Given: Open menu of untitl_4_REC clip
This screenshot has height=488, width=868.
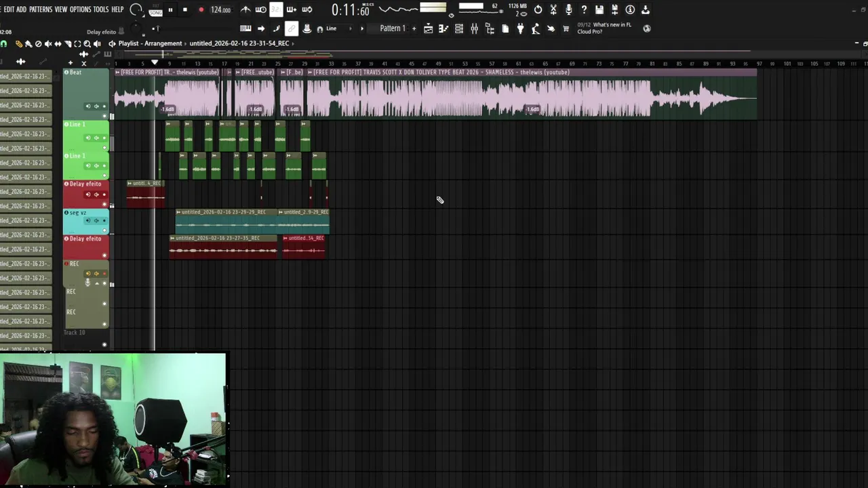Looking at the screenshot, I should (x=131, y=184).
